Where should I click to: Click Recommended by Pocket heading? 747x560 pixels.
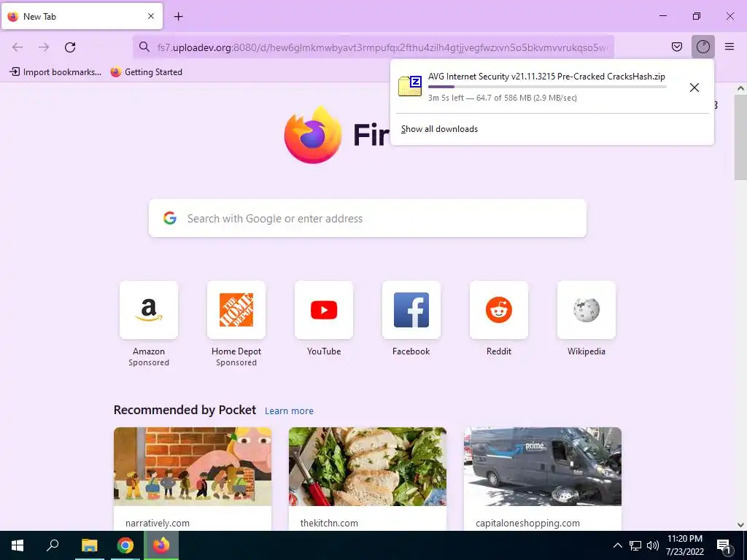point(185,410)
